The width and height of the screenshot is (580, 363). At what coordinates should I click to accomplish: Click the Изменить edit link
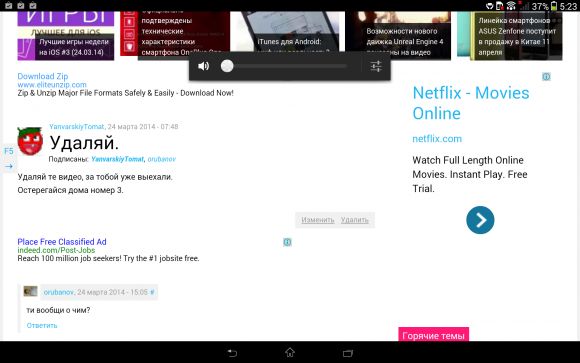tap(318, 220)
